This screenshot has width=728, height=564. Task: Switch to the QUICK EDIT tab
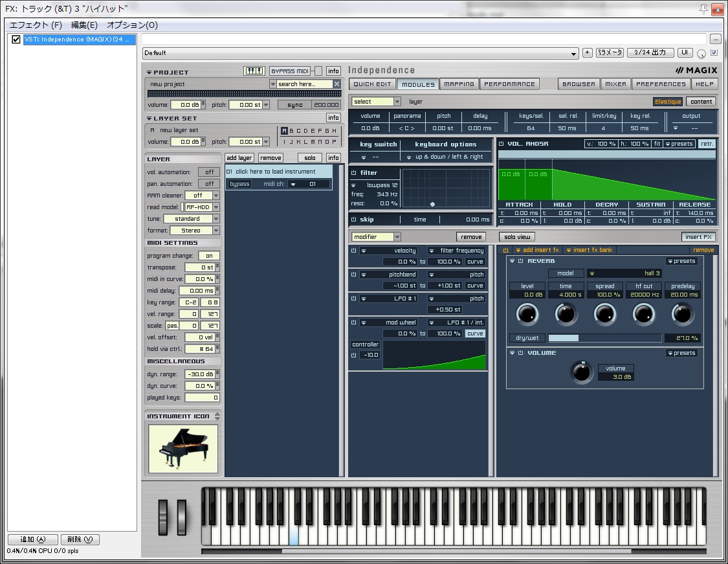[372, 84]
